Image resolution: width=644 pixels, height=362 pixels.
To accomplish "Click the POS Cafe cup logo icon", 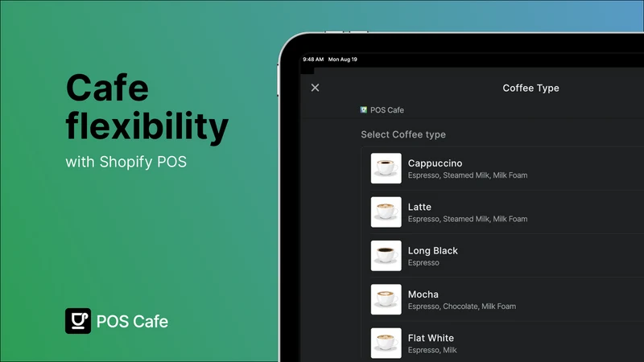I will pyautogui.click(x=78, y=321).
